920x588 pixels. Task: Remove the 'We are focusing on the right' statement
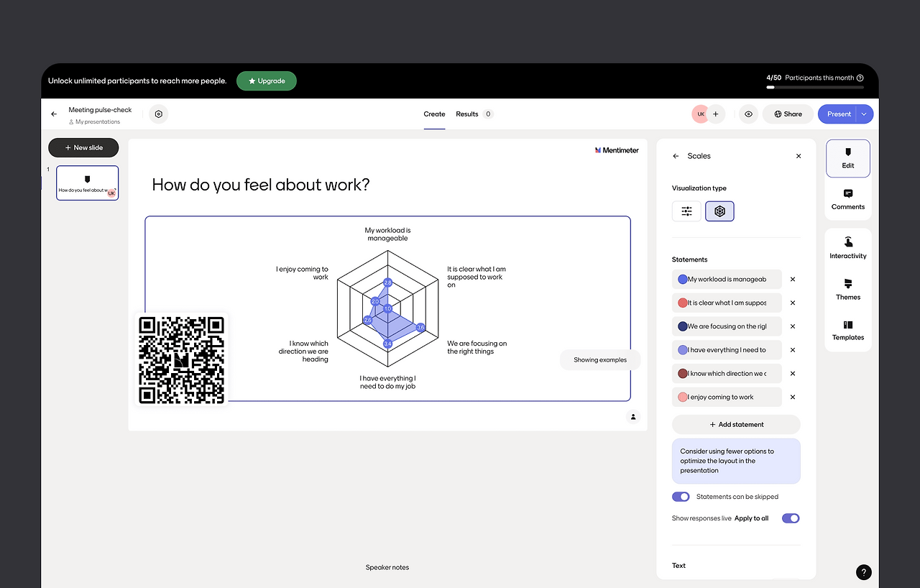793,326
